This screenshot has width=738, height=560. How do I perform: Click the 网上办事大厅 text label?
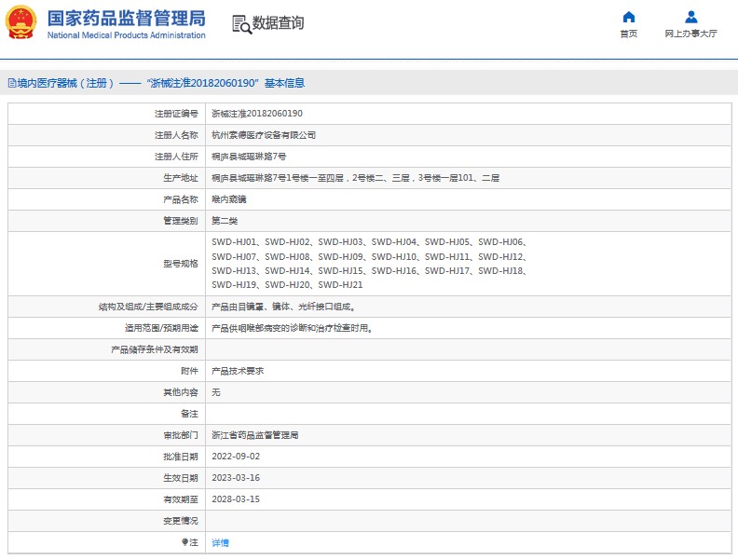(690, 34)
